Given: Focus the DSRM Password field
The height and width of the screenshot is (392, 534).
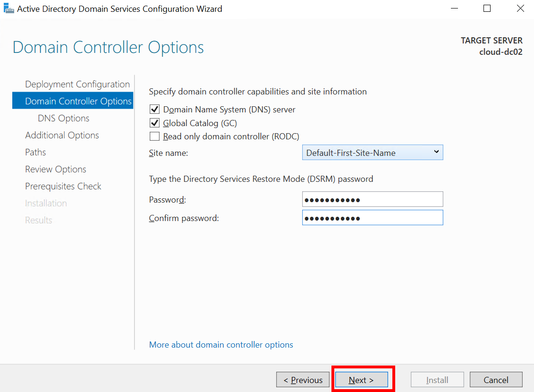Looking at the screenshot, I should pyautogui.click(x=373, y=199).
